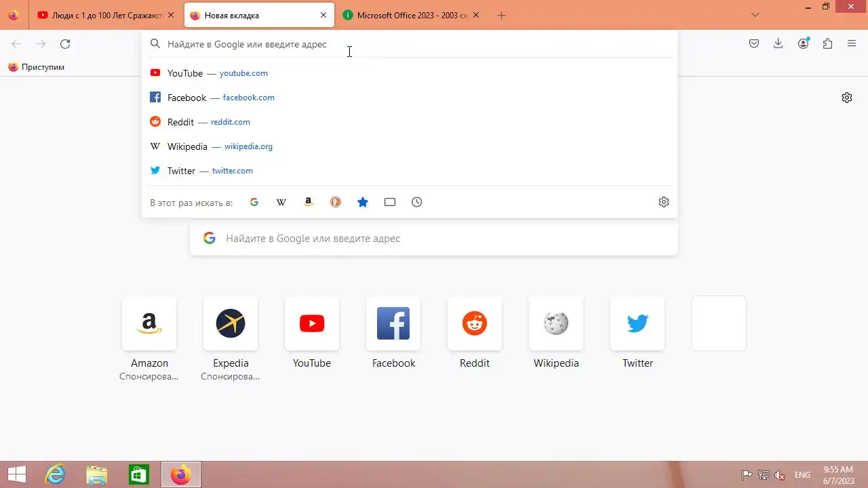
Task: Select Twitter suggestion in address dropdown
Action: (410, 171)
